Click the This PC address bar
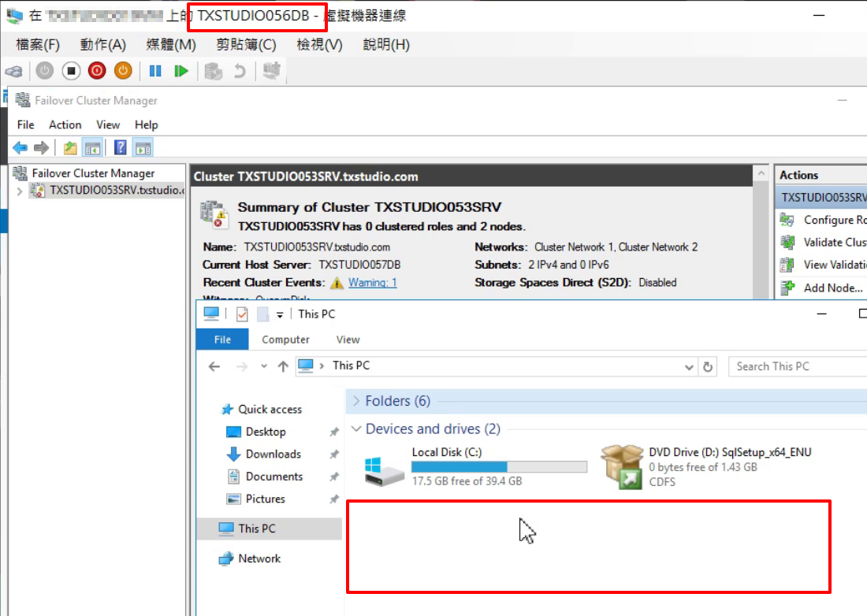Image resolution: width=867 pixels, height=616 pixels. pos(496,366)
